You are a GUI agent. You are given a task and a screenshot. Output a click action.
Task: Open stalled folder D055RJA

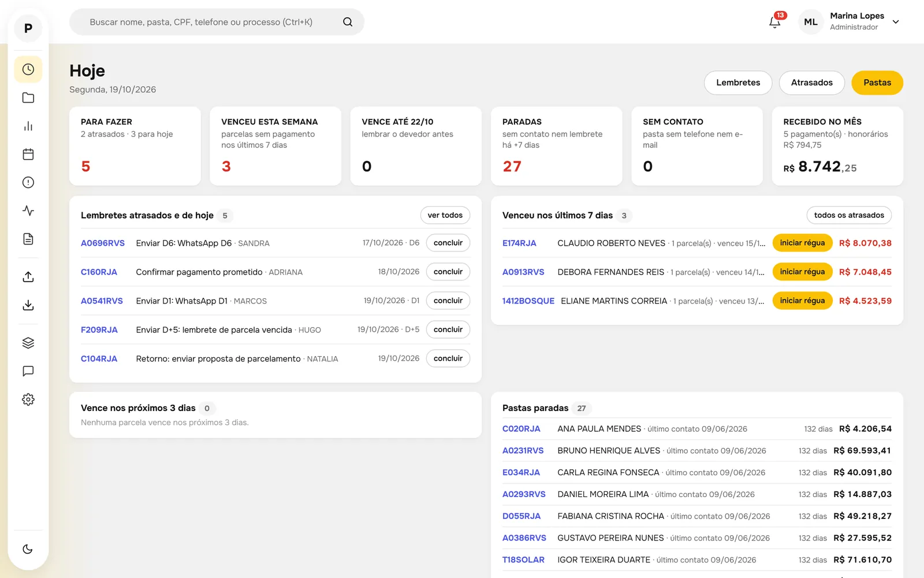pos(521,516)
